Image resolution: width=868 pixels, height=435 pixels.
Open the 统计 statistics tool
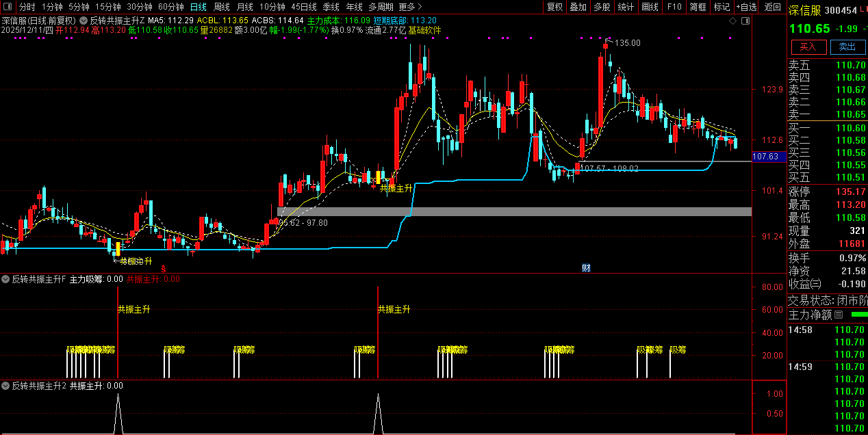click(x=626, y=7)
